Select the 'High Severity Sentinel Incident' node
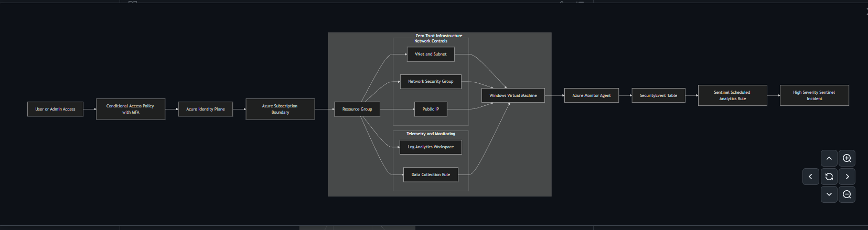This screenshot has width=868, height=230. coord(814,95)
